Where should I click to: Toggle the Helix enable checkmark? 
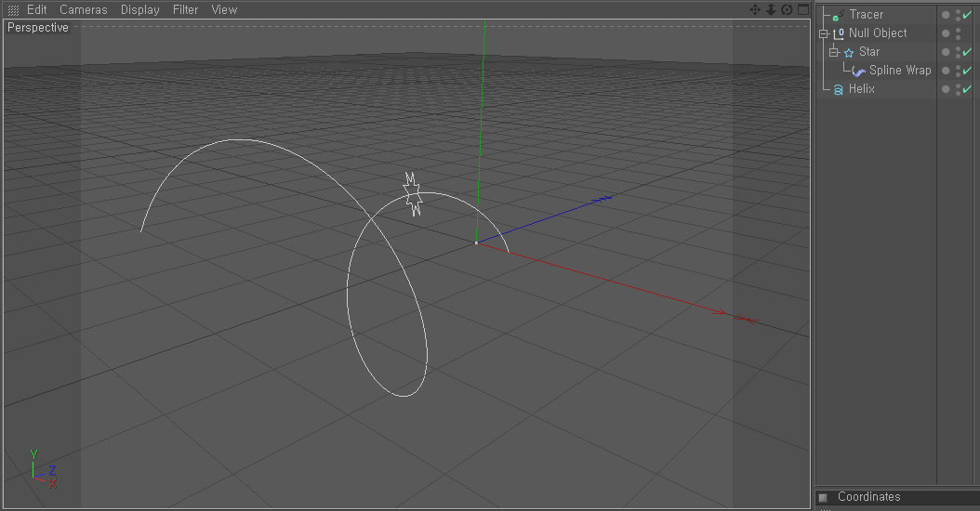coord(968,89)
